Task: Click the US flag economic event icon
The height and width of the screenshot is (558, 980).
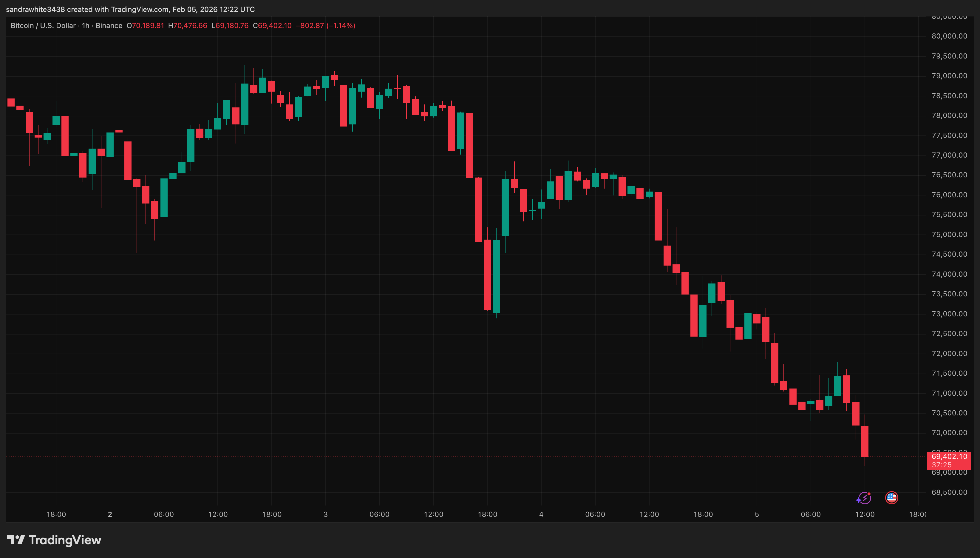Action: [891, 498]
